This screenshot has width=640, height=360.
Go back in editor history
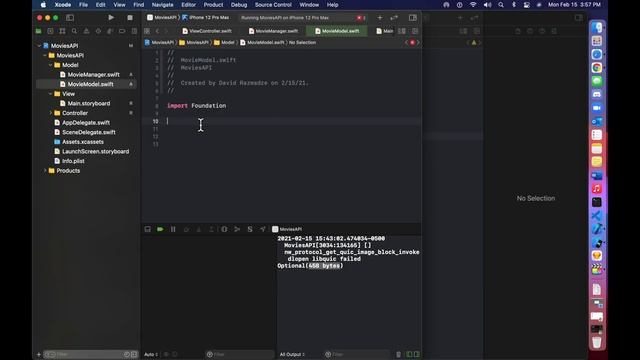coord(157,31)
